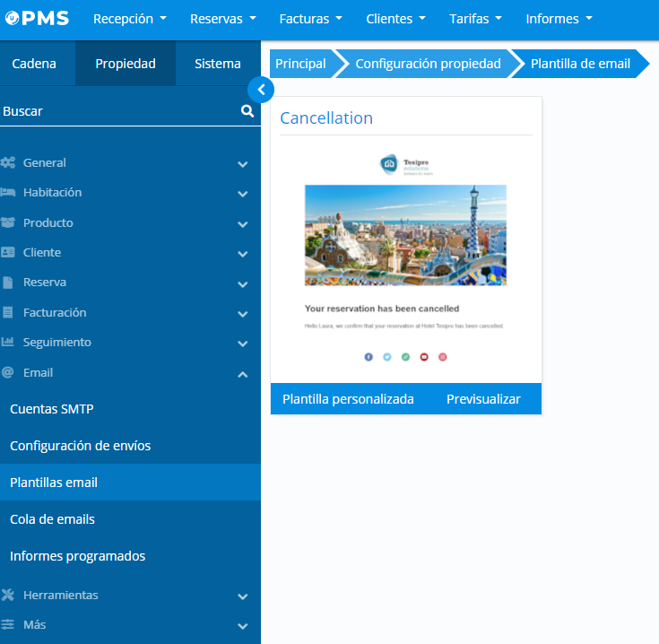The height and width of the screenshot is (644, 659).
Task: Click the Previsualizar button
Action: coord(483,399)
